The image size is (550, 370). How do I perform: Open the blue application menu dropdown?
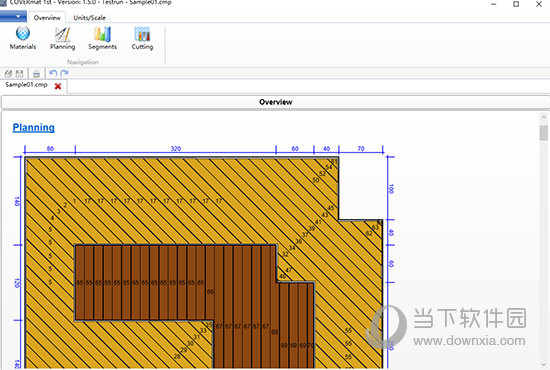pos(13,16)
